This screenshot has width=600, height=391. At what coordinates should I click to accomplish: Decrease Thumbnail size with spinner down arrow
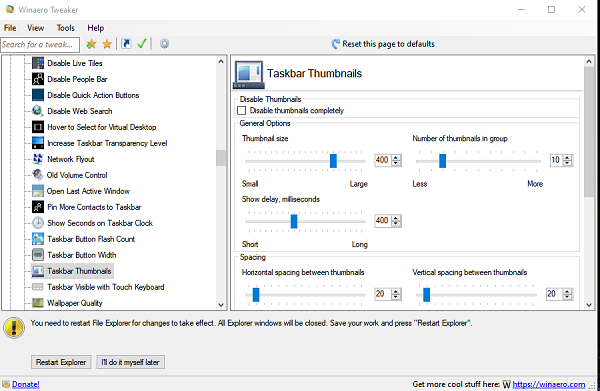pos(396,163)
